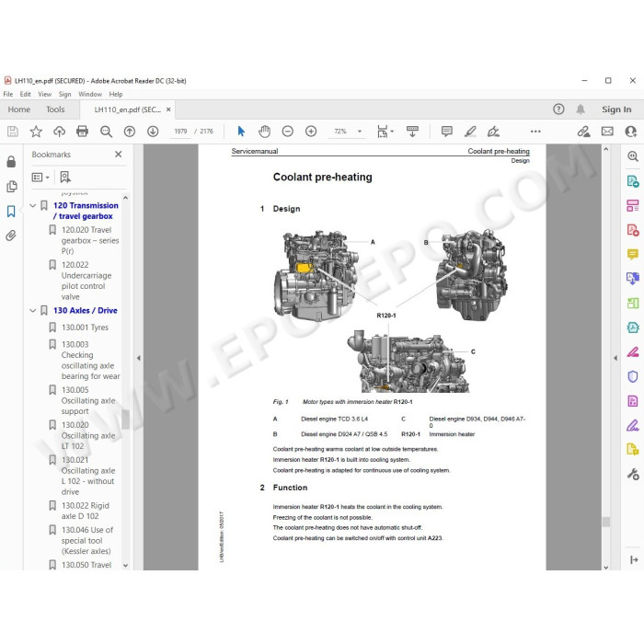
Task: Click the share link icon
Action: coord(583,132)
